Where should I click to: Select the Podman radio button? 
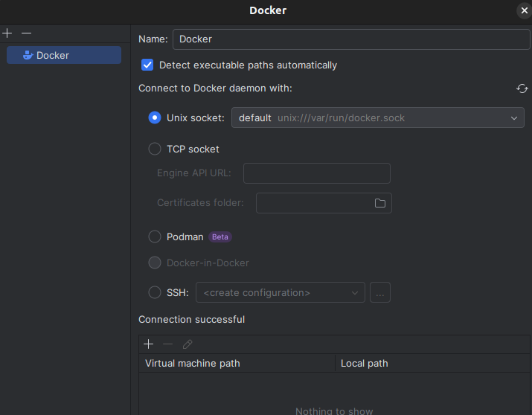(155, 237)
